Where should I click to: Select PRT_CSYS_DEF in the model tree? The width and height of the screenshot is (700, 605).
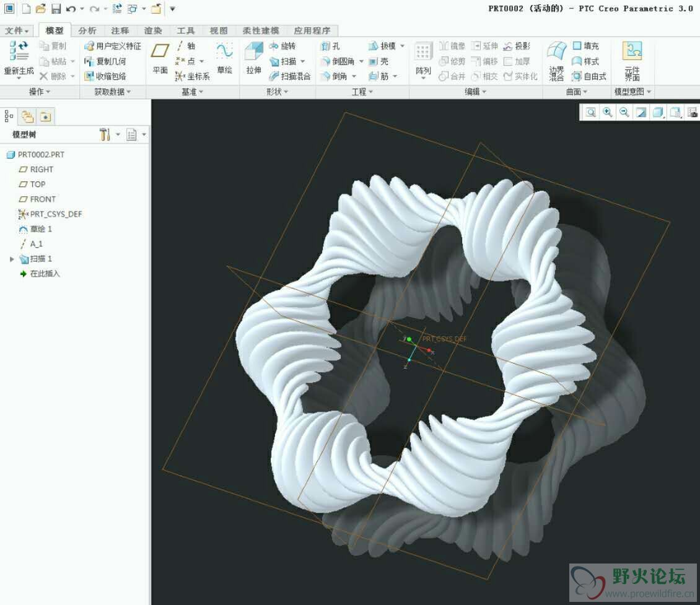coord(50,214)
